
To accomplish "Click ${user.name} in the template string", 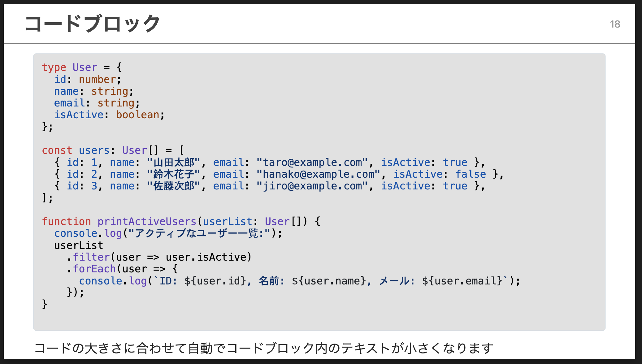I will (329, 281).
